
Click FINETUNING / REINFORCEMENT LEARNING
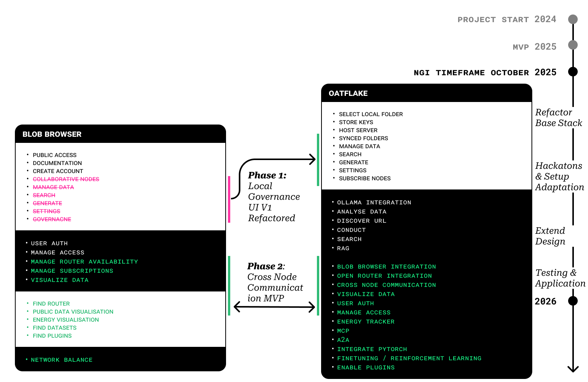click(x=409, y=358)
